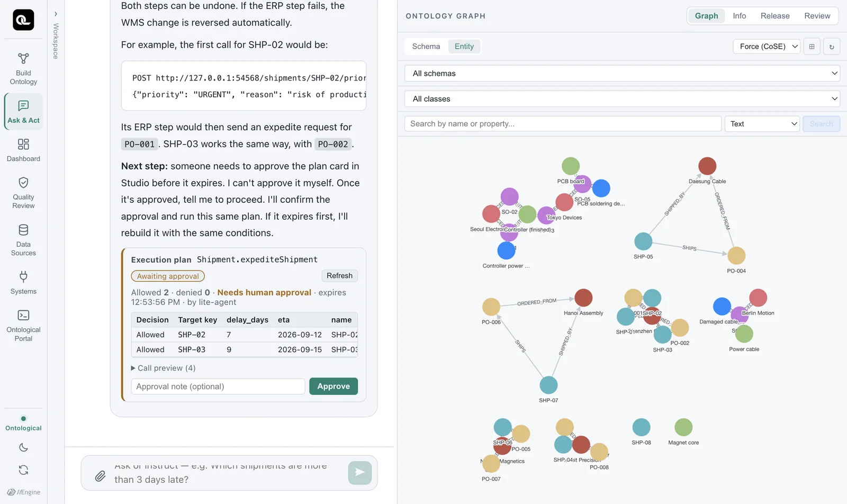Open the Systems plug icon
Viewport: 847px width, 504px height.
coord(23,276)
